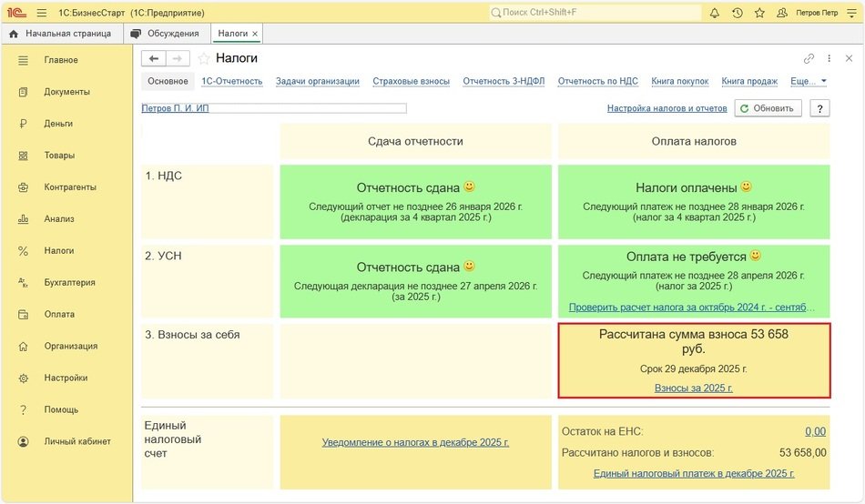
Task: Click the question mark help button
Action: [x=819, y=108]
